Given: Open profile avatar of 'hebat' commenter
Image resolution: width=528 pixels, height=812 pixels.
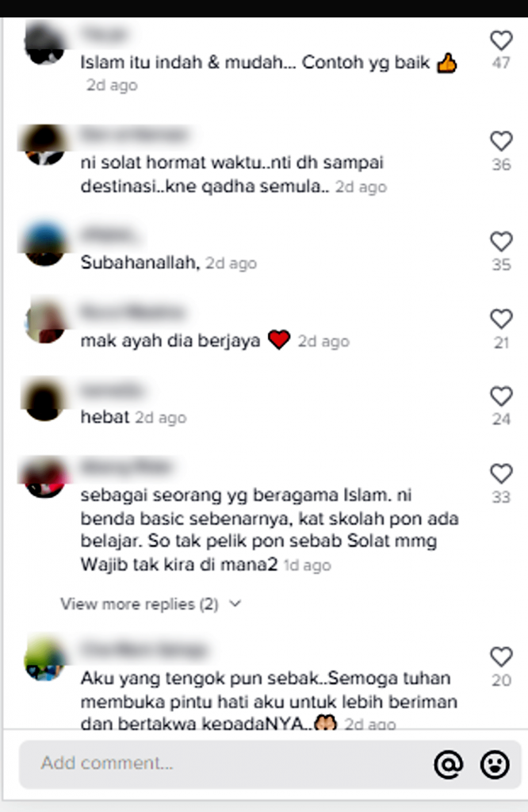Looking at the screenshot, I should pyautogui.click(x=44, y=400).
